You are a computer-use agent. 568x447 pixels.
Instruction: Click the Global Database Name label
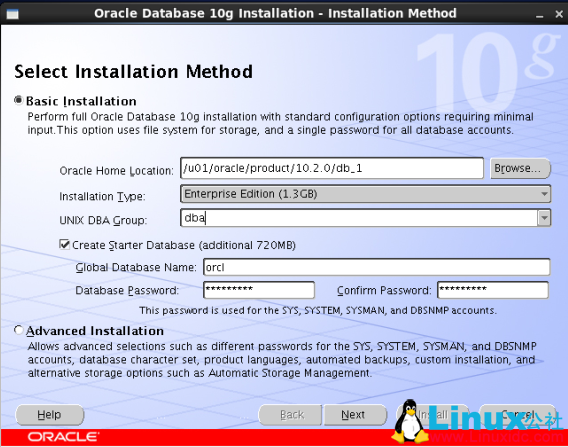pyautogui.click(x=136, y=267)
